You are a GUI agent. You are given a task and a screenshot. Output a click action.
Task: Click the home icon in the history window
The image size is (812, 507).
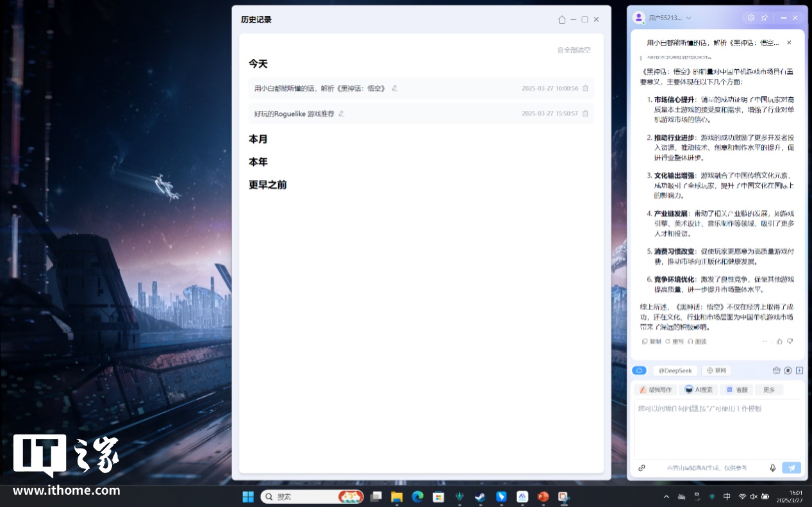click(x=561, y=20)
